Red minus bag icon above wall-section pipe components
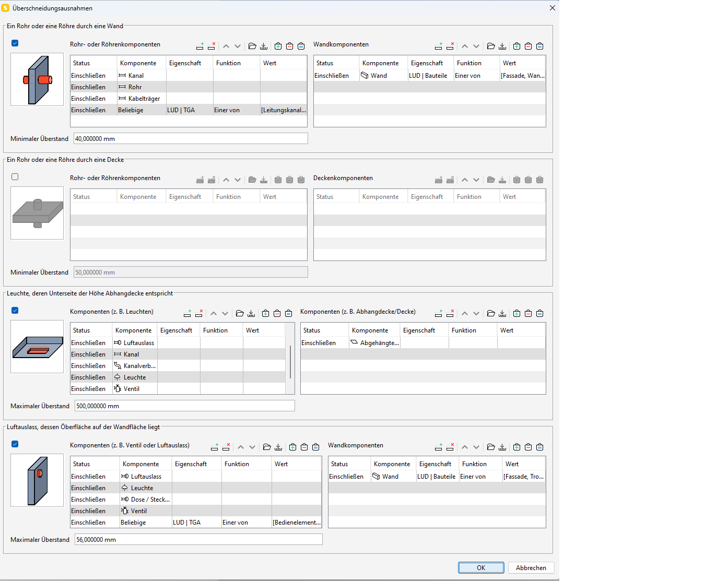The image size is (728, 581). 289,46
